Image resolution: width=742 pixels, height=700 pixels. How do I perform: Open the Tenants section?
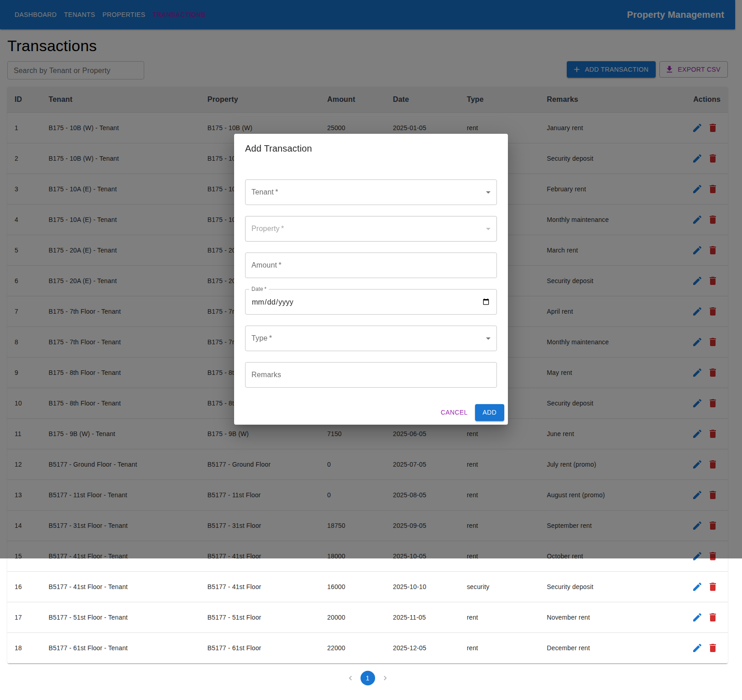pyautogui.click(x=79, y=14)
